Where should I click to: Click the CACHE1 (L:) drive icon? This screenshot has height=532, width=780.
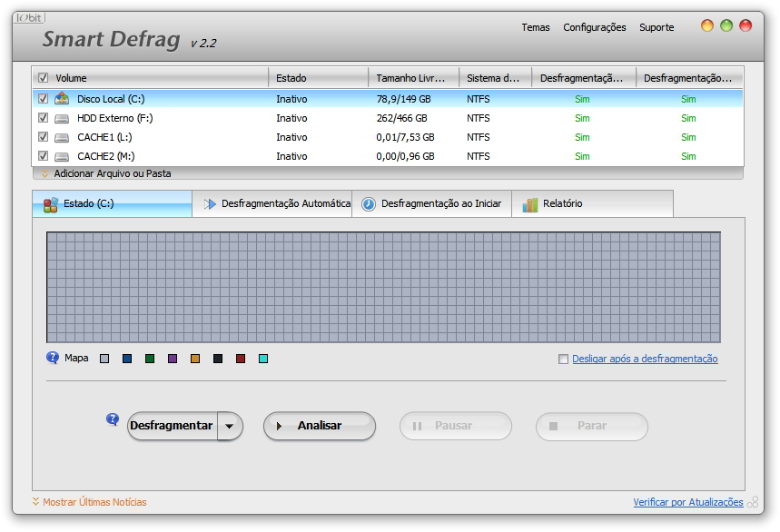pyautogui.click(x=62, y=137)
